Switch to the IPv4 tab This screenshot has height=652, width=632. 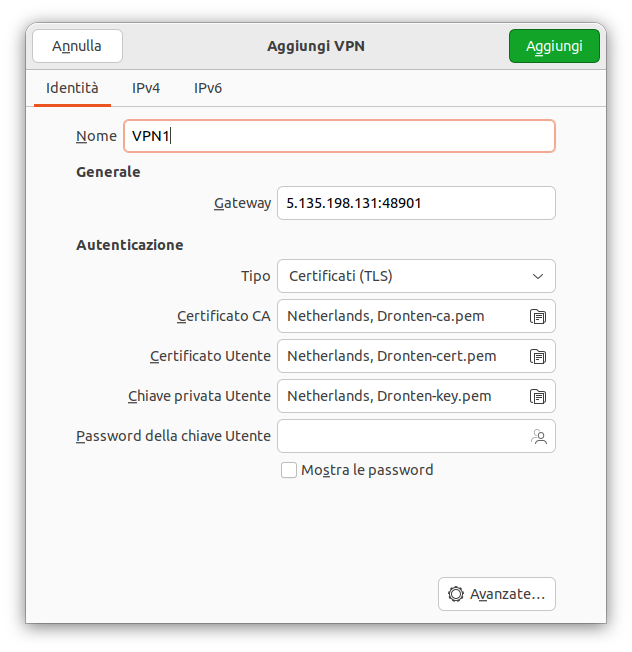[146, 88]
